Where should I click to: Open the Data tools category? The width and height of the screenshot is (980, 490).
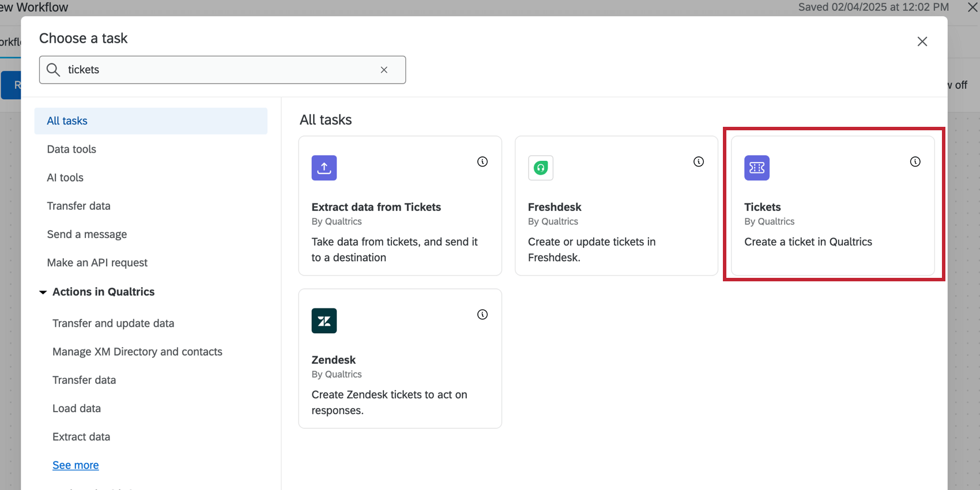(71, 149)
